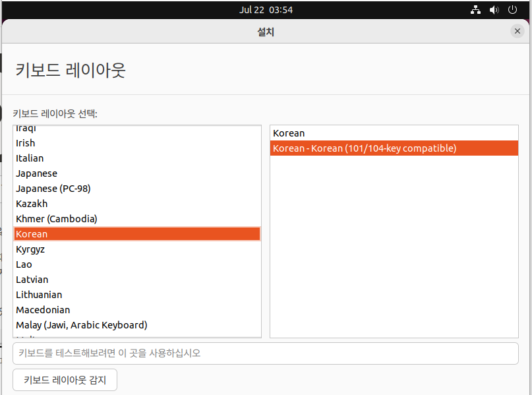The width and height of the screenshot is (532, 395).
Task: Open the power menu icon
Action: click(512, 10)
